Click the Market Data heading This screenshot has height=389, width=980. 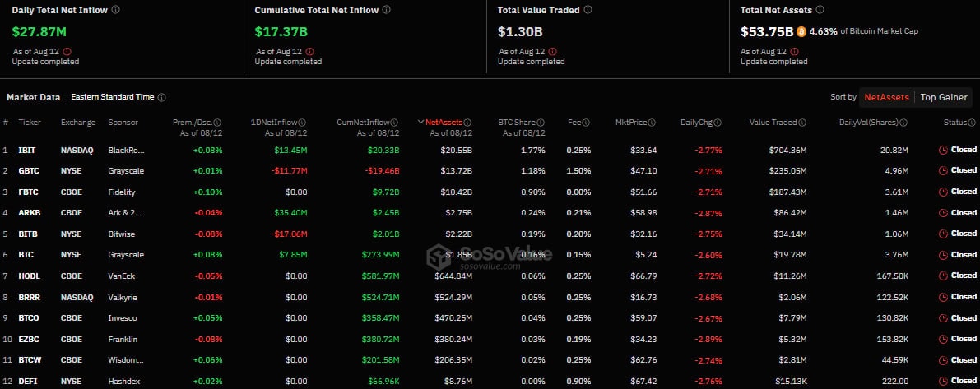pyautogui.click(x=34, y=97)
